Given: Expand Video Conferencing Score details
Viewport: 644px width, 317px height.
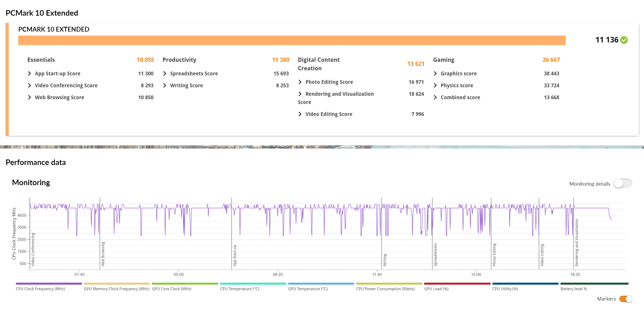Looking at the screenshot, I should (x=29, y=85).
